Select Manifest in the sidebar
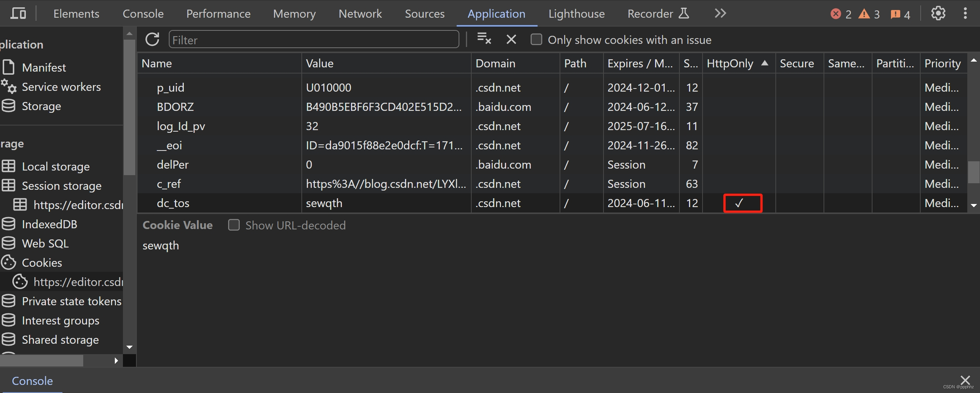This screenshot has width=980, height=393. pyautogui.click(x=44, y=68)
